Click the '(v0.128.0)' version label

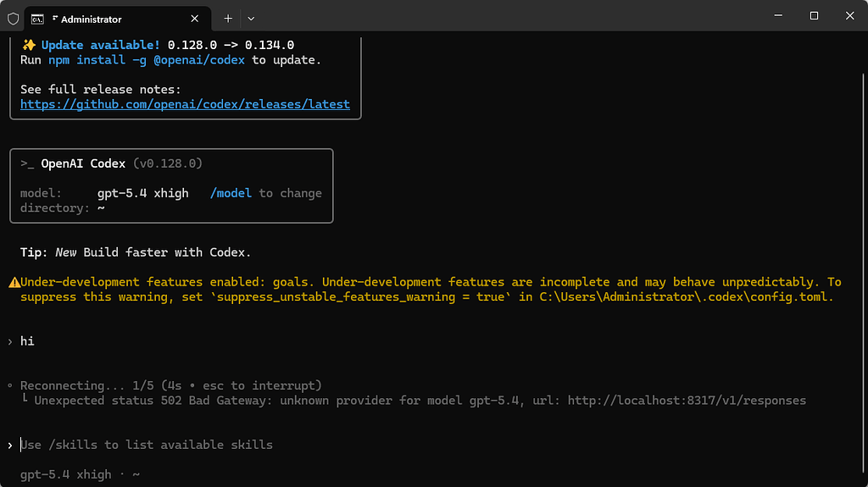[168, 163]
